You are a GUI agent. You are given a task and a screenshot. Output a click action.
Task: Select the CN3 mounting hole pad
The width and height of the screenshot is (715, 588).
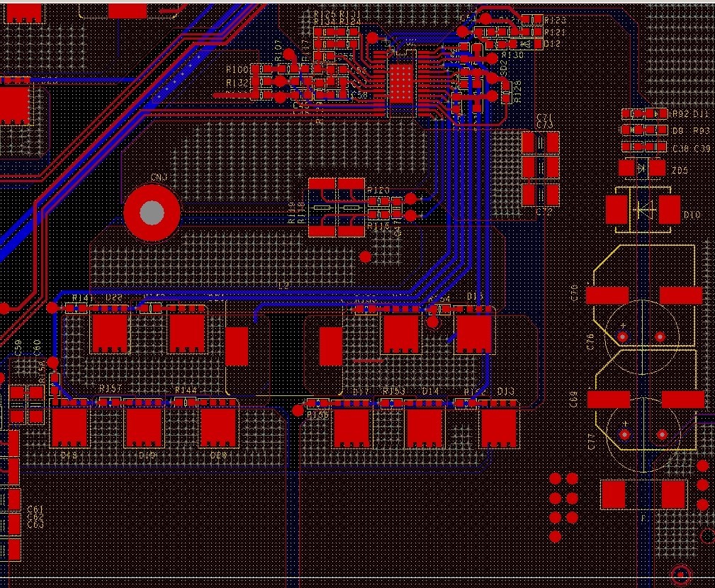[152, 213]
